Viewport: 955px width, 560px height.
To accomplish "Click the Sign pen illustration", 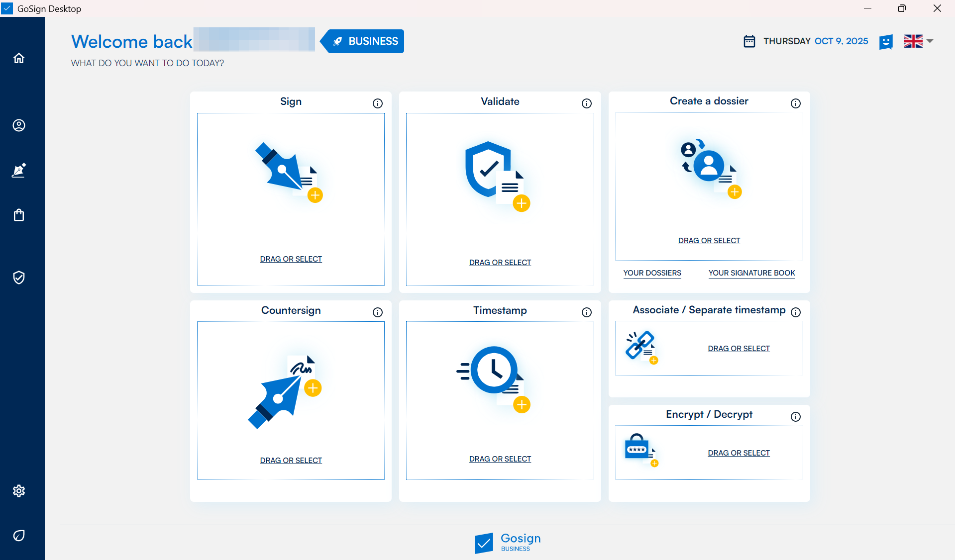I will click(289, 173).
